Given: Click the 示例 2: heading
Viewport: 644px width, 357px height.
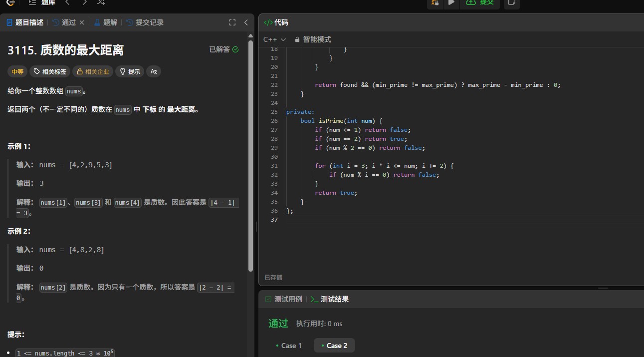Looking at the screenshot, I should (19, 231).
